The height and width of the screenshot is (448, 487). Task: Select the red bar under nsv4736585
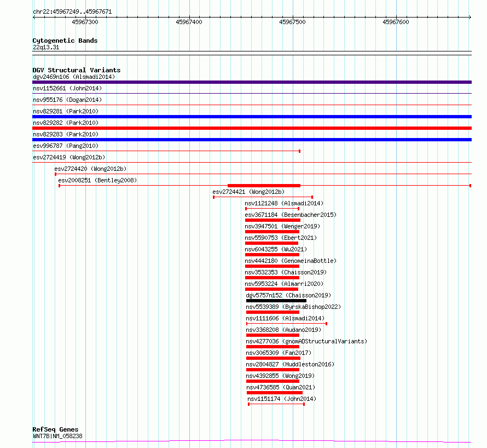[275, 393]
